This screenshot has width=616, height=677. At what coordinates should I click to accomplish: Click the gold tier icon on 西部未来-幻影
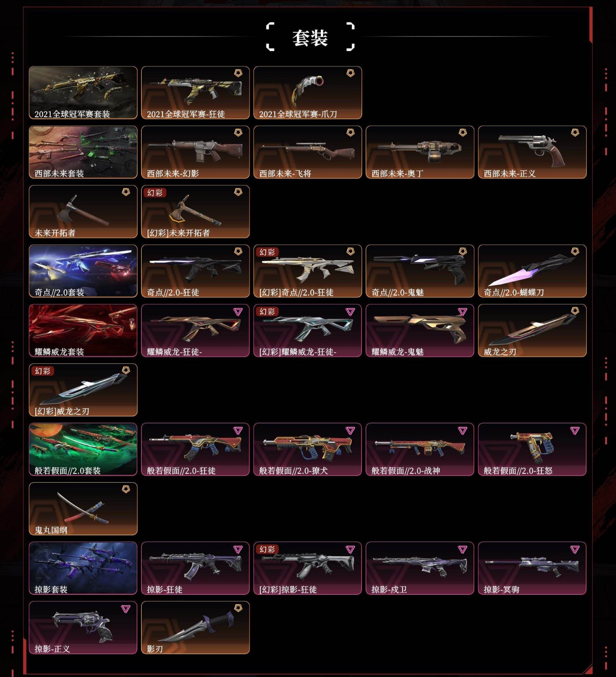[x=238, y=132]
